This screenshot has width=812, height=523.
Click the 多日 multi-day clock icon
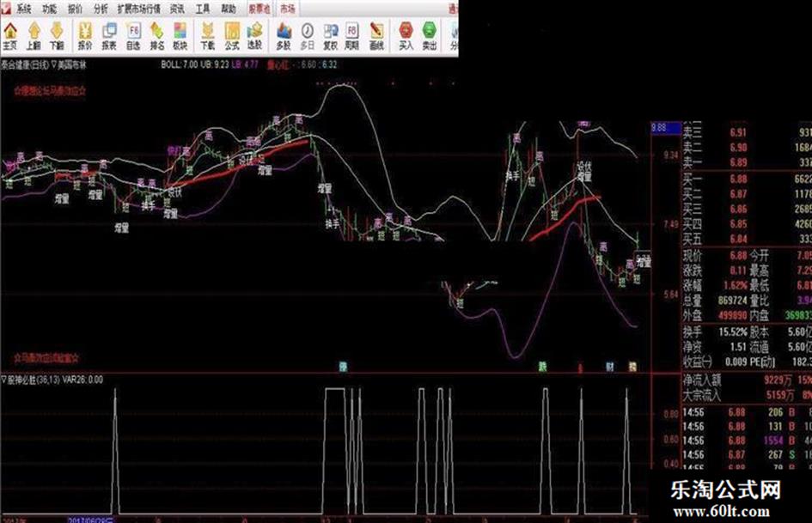308,36
